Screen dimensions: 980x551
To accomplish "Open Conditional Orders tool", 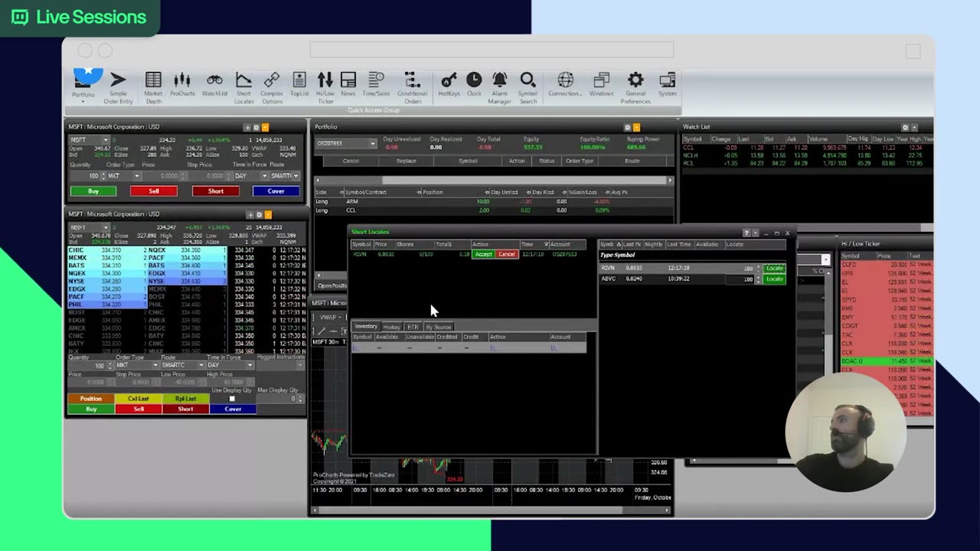I will tap(412, 87).
